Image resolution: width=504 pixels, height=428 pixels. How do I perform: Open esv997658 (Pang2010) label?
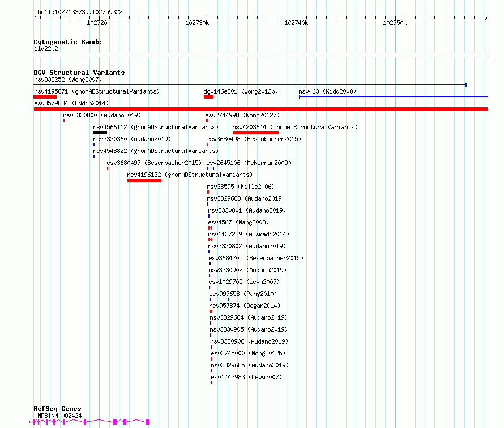click(243, 294)
